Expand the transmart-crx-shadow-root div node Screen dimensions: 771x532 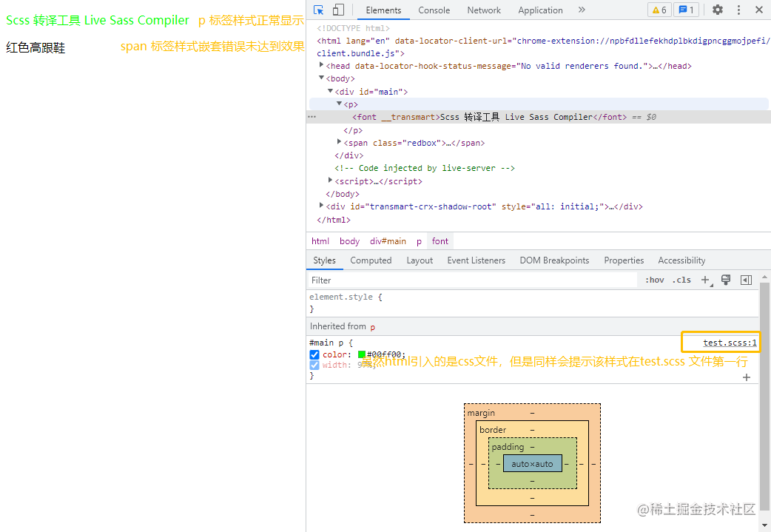click(x=321, y=206)
